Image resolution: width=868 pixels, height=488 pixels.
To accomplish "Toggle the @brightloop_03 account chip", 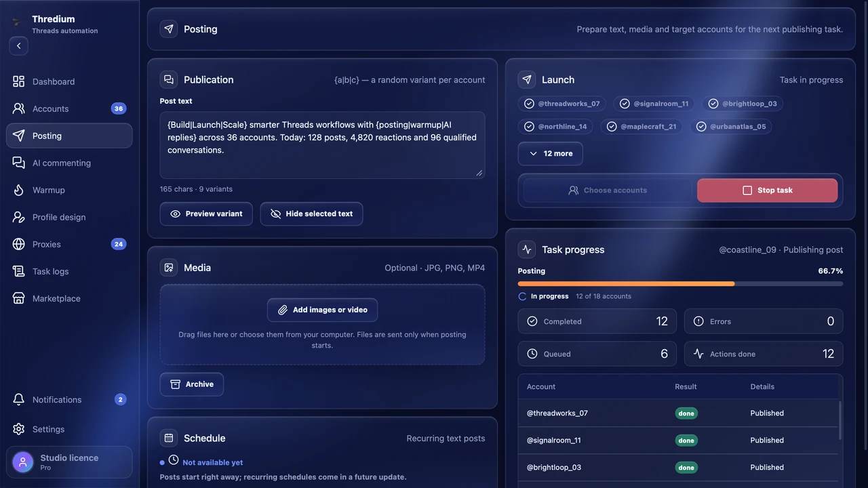I will pos(743,104).
